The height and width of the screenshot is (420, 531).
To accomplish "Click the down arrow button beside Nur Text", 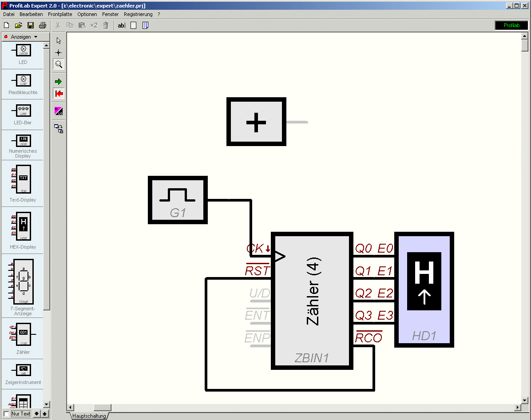I will (x=36, y=414).
